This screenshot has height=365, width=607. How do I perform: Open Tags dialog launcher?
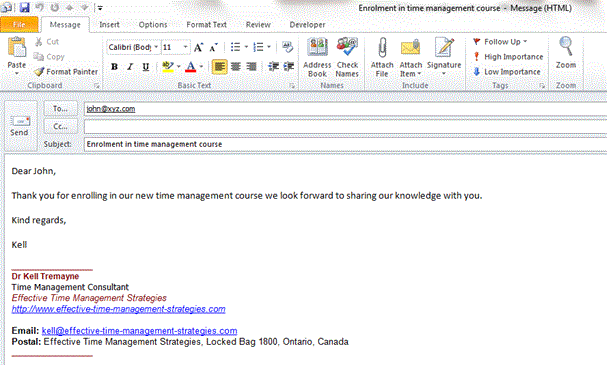pyautogui.click(x=542, y=86)
